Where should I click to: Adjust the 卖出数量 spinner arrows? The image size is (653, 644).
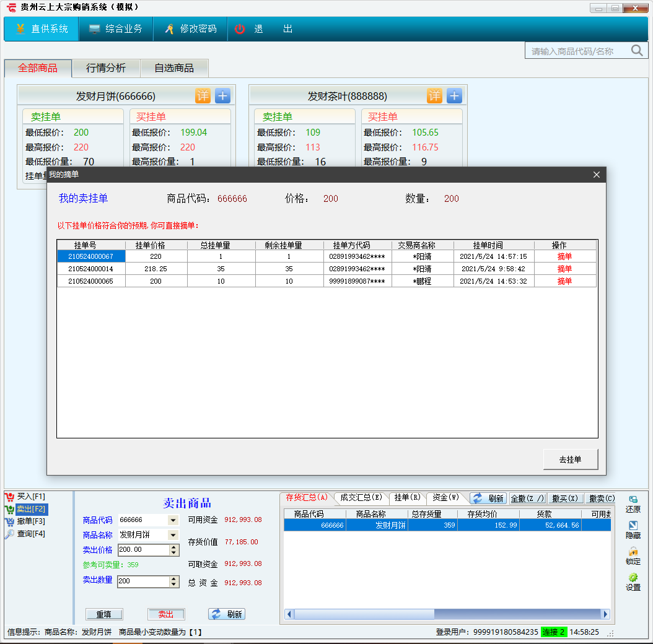tap(175, 581)
